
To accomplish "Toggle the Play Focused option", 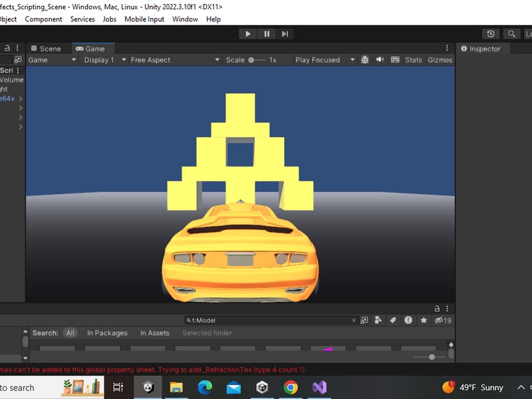I will coord(324,59).
